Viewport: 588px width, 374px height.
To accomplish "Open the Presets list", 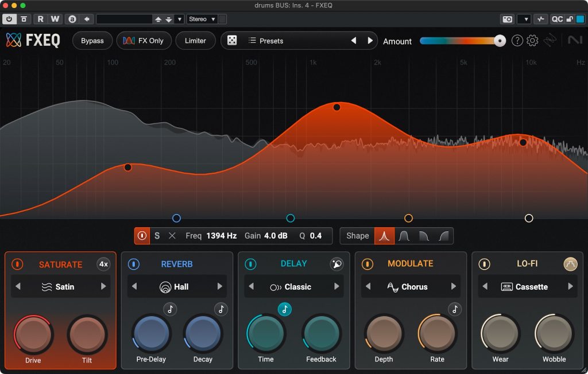I will point(265,41).
